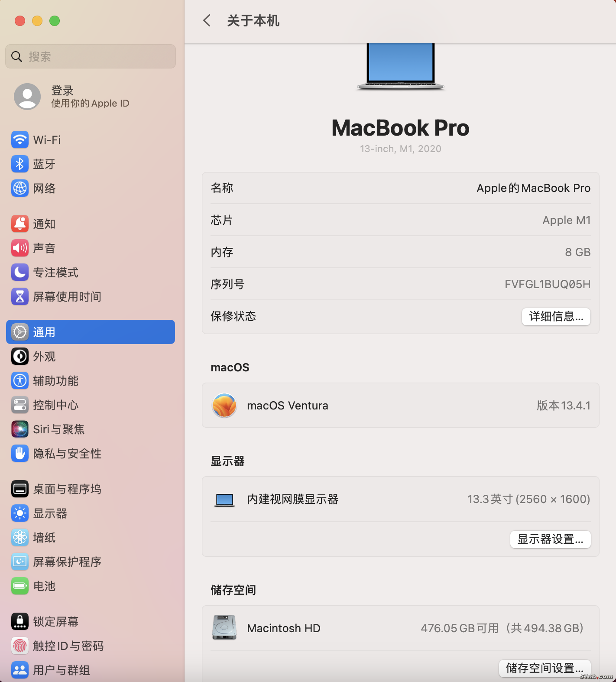Click '版本 13.4.1' version text
616x682 pixels.
tap(564, 406)
